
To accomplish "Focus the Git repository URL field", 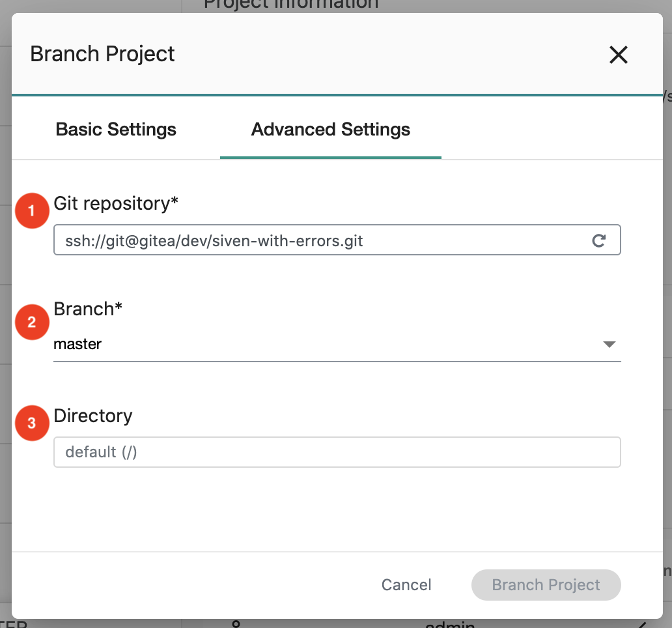I will pyautogui.click(x=319, y=240).
